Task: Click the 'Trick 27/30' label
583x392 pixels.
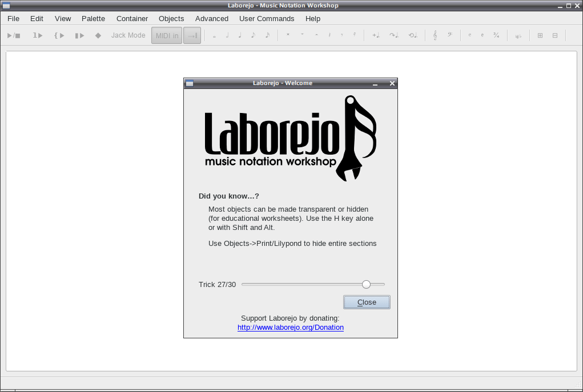Action: pyautogui.click(x=217, y=285)
